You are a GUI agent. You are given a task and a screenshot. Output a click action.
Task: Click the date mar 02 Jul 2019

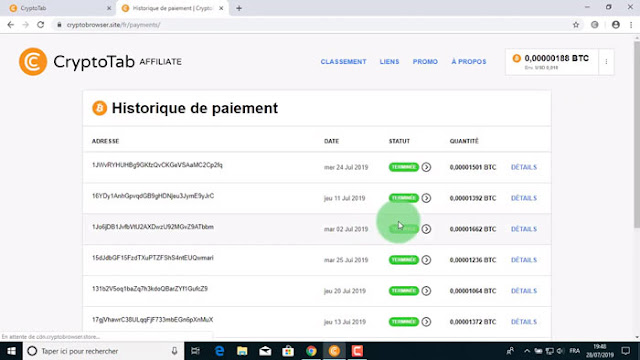tap(346, 229)
